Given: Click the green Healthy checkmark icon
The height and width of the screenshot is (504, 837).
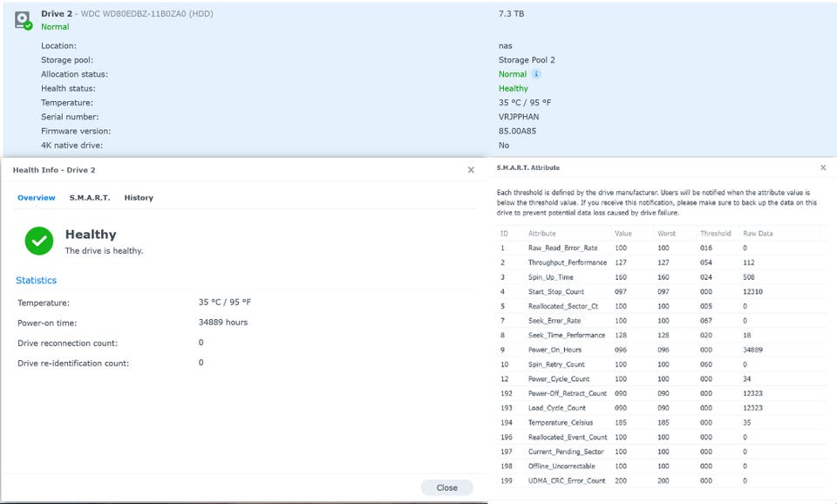Looking at the screenshot, I should [39, 242].
